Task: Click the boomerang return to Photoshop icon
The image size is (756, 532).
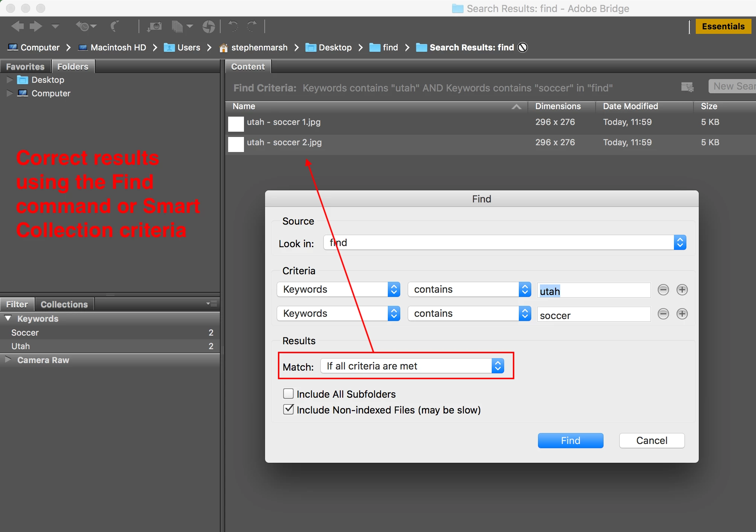Action: tap(115, 26)
